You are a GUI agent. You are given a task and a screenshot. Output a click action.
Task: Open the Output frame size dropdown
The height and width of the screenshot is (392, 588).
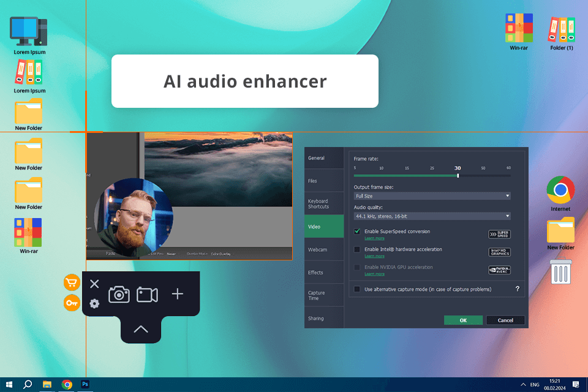432,196
